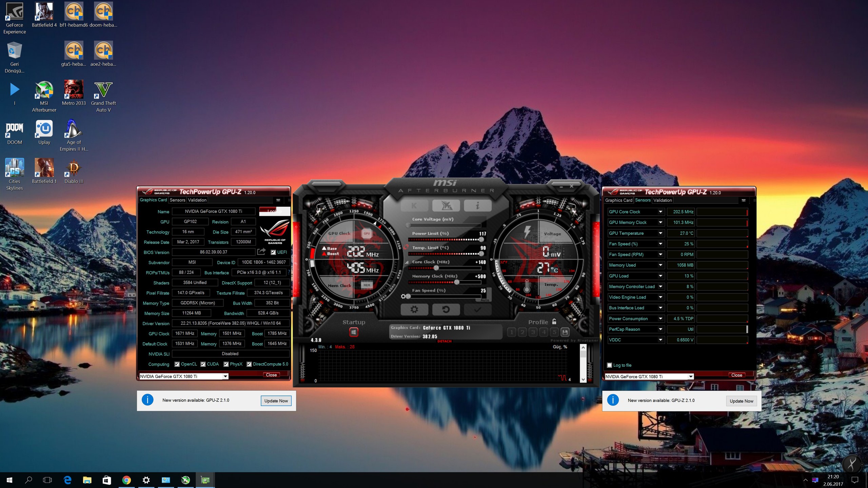This screenshot has height=488, width=868.
Task: Select Graphics Card tab in left GPU-Z
Action: coord(153,200)
